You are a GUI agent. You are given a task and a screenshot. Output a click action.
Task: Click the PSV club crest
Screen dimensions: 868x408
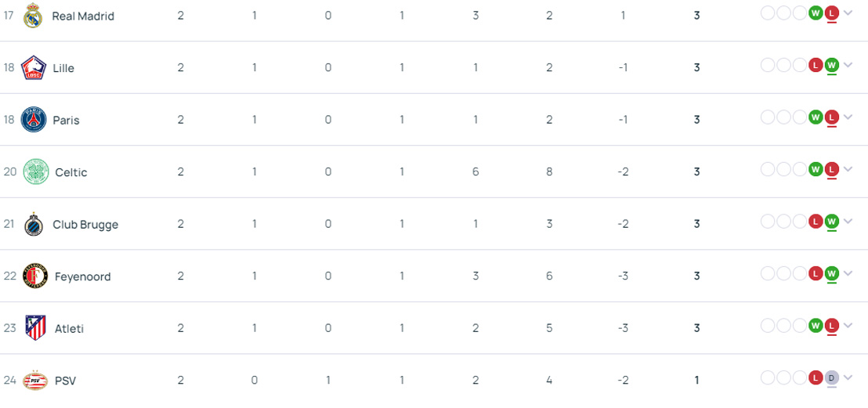click(x=35, y=381)
